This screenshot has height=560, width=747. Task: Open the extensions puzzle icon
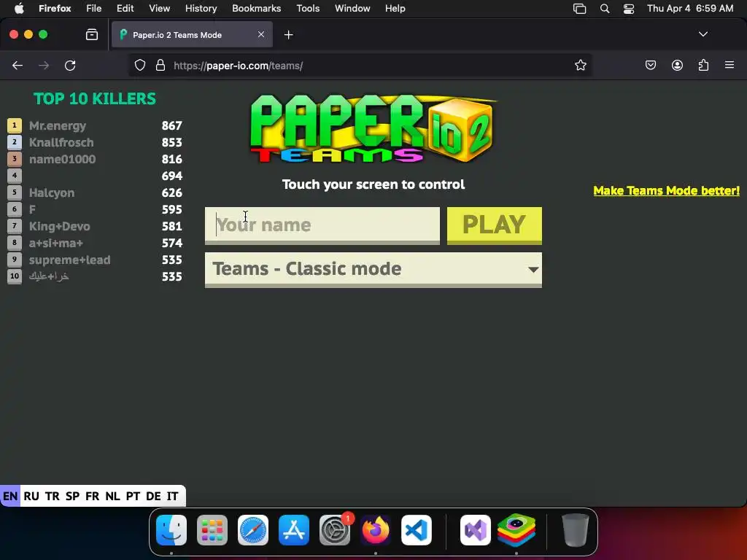click(704, 65)
